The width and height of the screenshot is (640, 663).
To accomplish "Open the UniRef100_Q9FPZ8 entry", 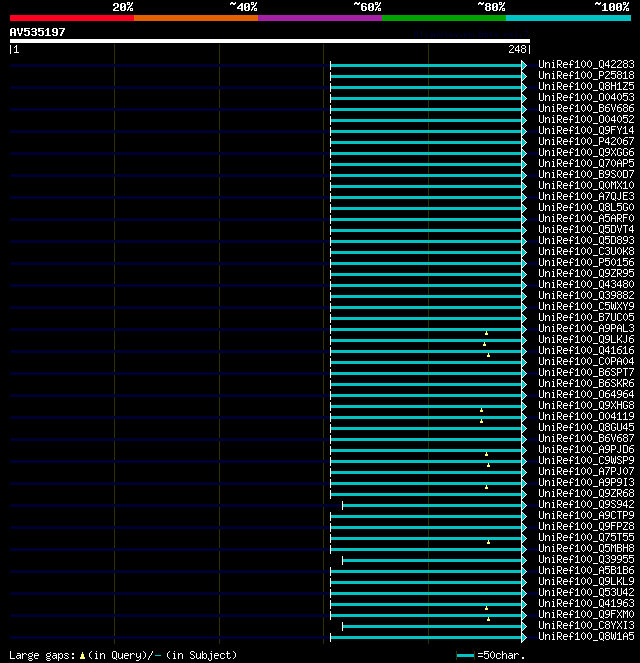I will [x=586, y=526].
